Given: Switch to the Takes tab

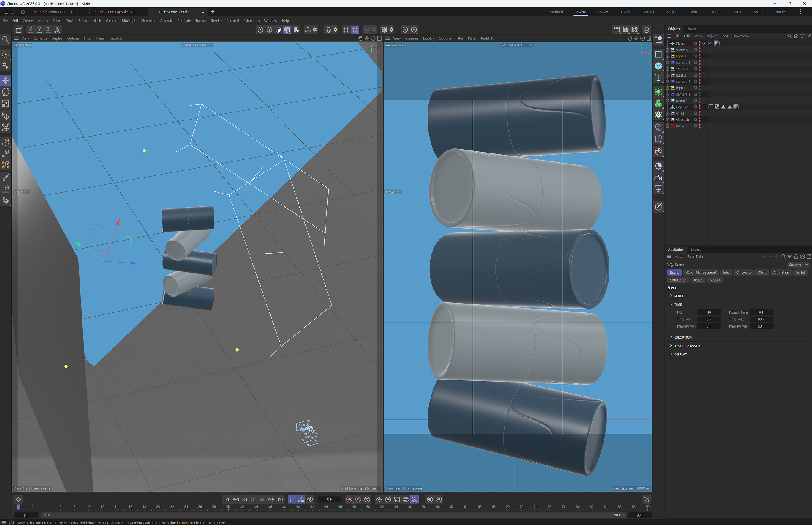Looking at the screenshot, I should click(x=691, y=29).
